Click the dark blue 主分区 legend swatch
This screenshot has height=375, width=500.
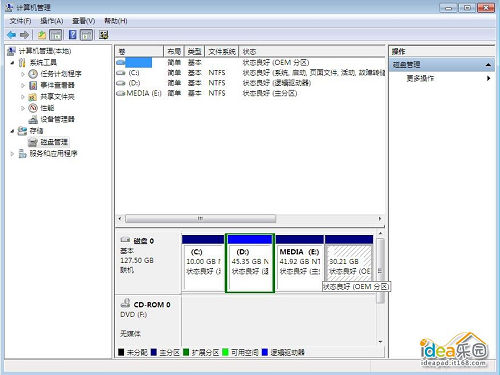153,352
